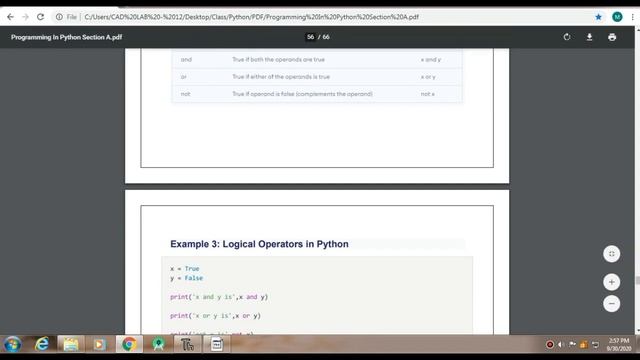Rotate the PDF clockwise
Screen dimensions: 640x360
567,37
